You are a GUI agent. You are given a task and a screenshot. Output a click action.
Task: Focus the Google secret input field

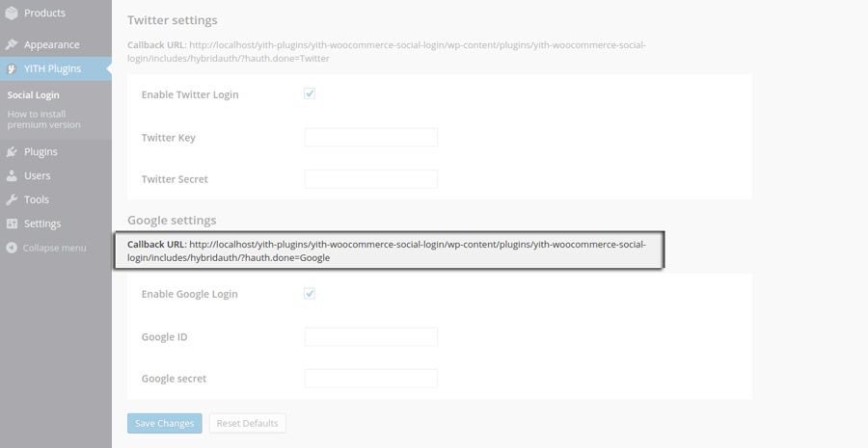[371, 379]
